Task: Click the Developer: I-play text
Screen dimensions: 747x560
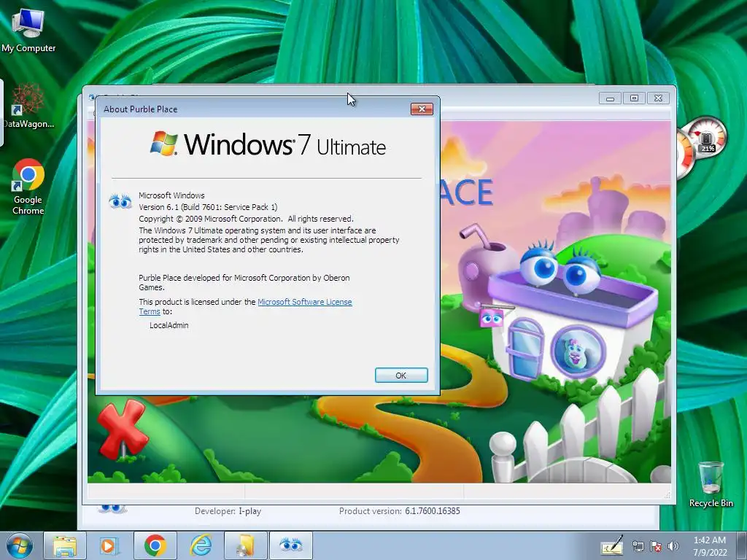Action: [x=228, y=511]
